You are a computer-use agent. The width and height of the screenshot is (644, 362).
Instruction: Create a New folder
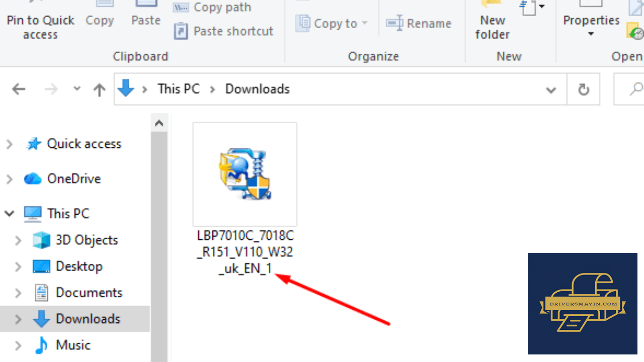tap(493, 20)
